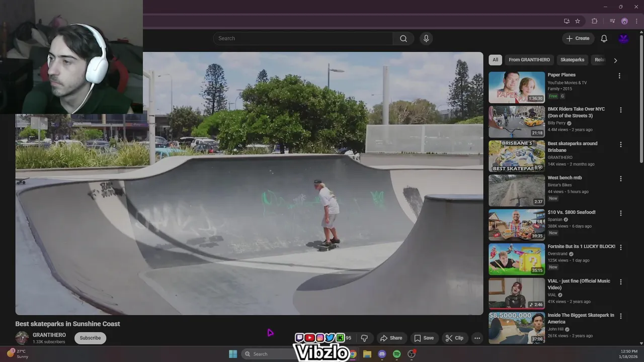Clip the video with scissors button
The image size is (644, 362).
click(454, 338)
